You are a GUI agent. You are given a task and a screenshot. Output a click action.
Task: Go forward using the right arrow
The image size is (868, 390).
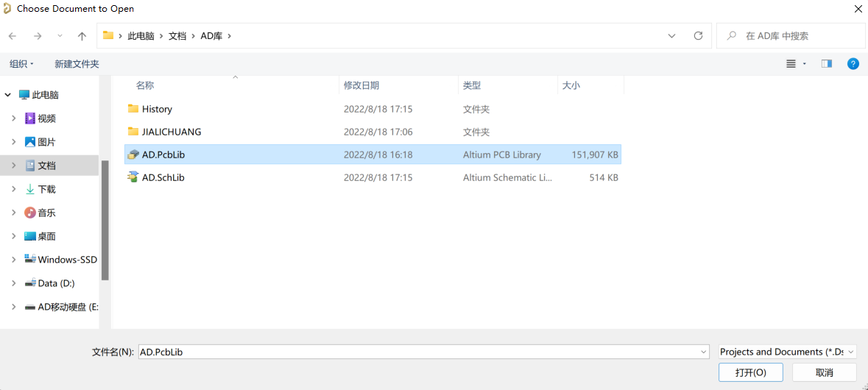(38, 36)
